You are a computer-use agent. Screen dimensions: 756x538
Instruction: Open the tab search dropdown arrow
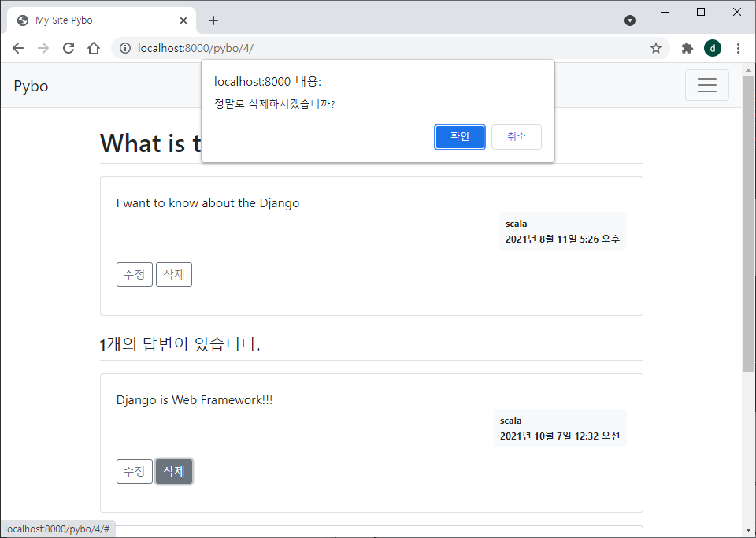630,20
